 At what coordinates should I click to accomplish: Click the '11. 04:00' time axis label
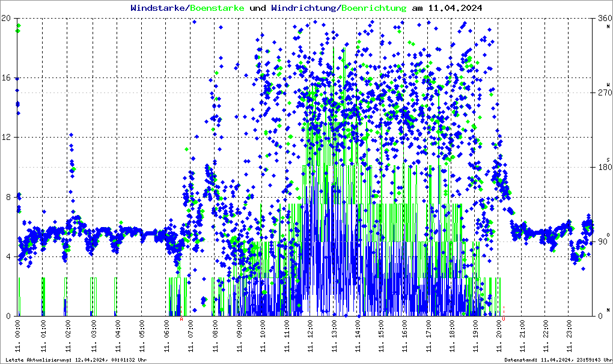118,336
